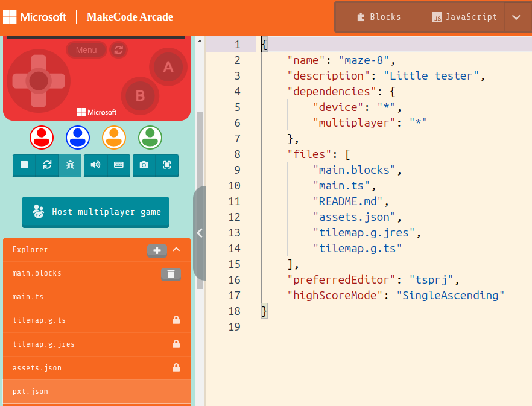Click "multiplayer" key in editor

pos(354,123)
